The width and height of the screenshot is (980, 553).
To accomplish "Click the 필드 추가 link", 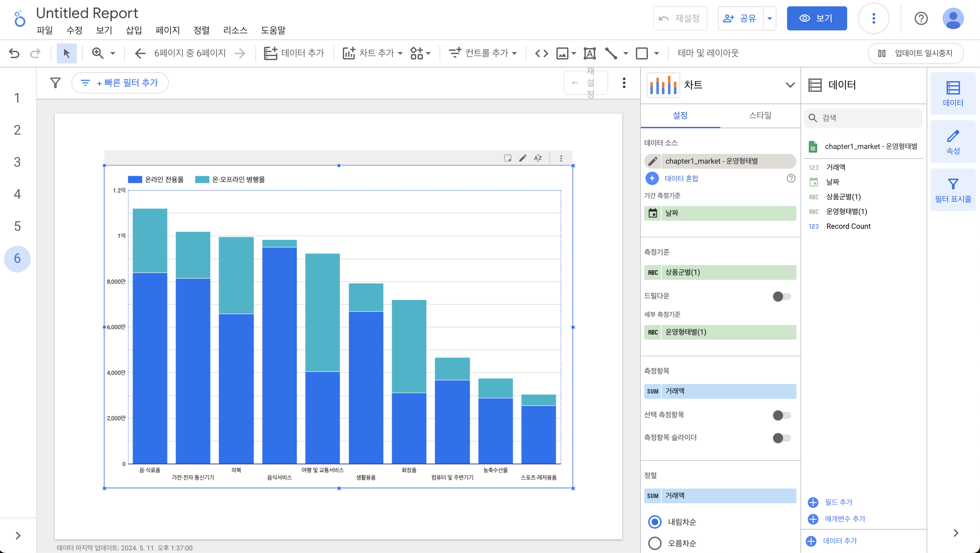I will coord(838,502).
